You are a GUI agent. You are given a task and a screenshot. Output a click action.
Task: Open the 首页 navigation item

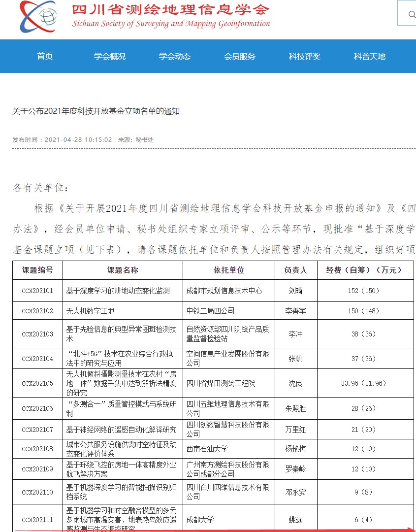[x=45, y=56]
